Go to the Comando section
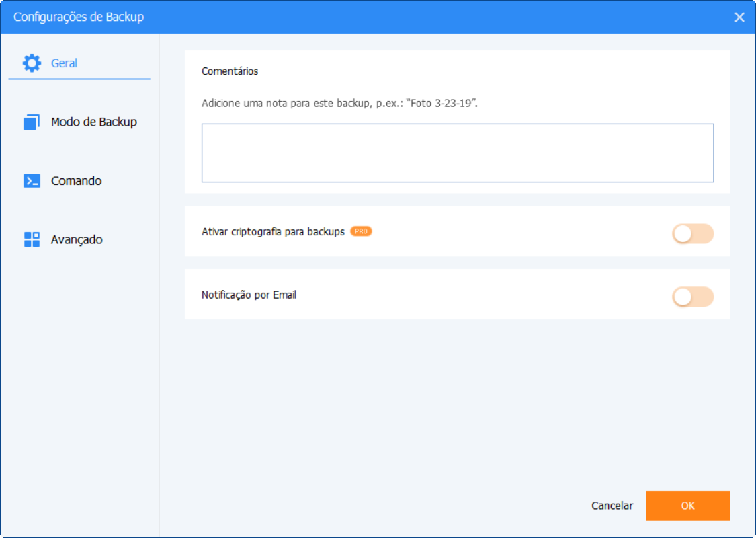756x538 pixels. click(76, 181)
